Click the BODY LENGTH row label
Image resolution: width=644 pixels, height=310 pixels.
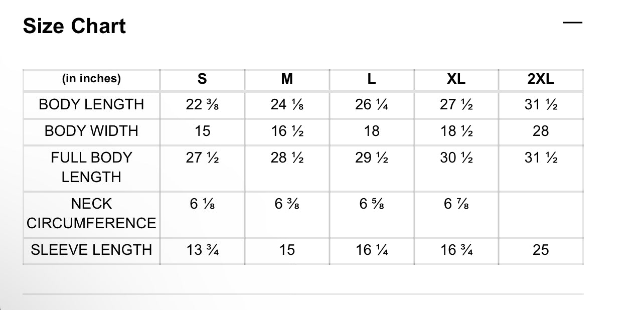[x=91, y=105]
